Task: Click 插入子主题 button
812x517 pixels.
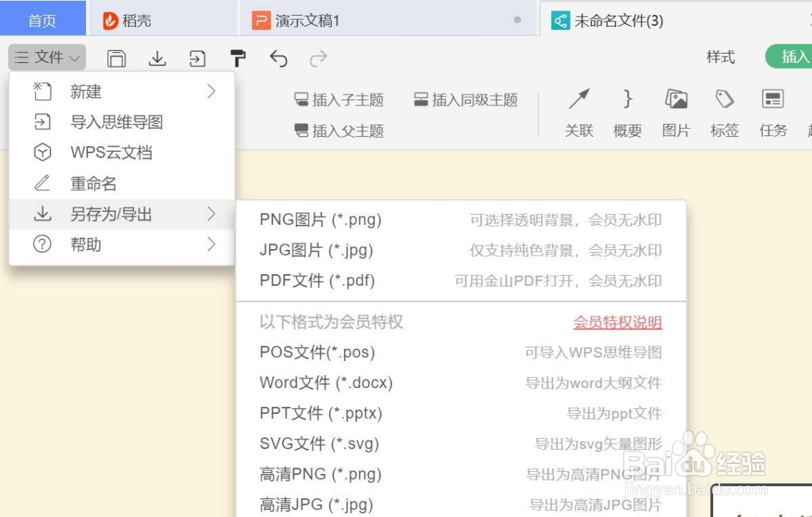Action: point(339,100)
